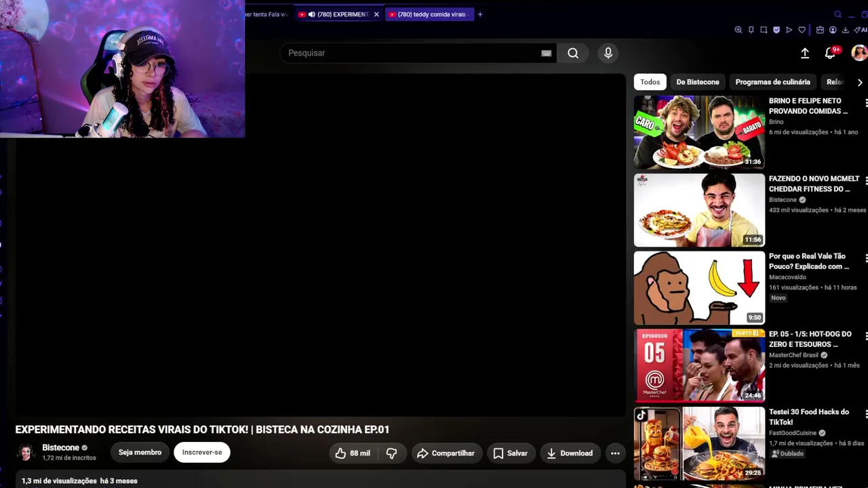This screenshot has height=488, width=868.
Task: Open 'Por que o Real Vale Tão Pouco?' title
Action: click(x=809, y=262)
